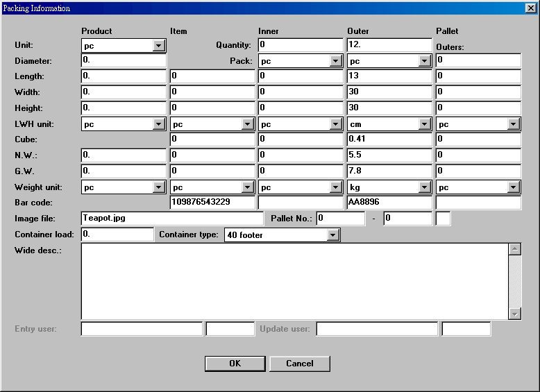This screenshot has width=540, height=392.
Task: Open the Outer Pack dropdown
Action: pos(425,62)
